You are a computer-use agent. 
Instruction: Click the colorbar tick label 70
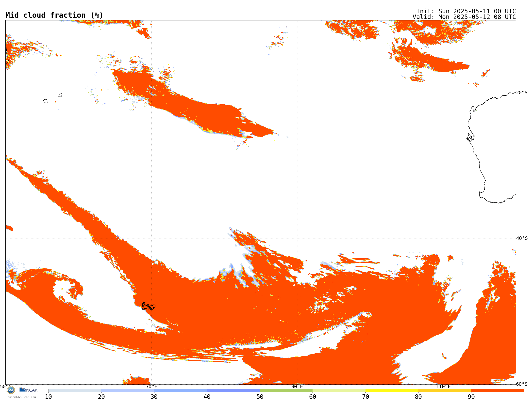366,397
